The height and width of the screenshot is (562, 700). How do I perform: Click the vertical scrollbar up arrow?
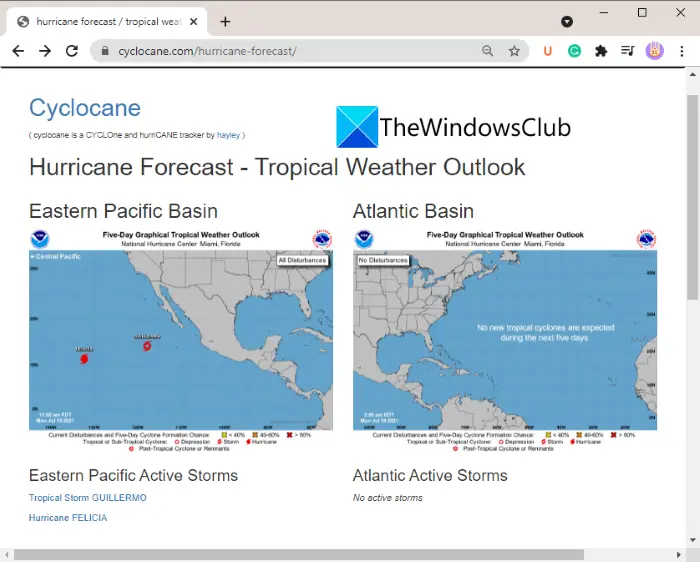693,75
